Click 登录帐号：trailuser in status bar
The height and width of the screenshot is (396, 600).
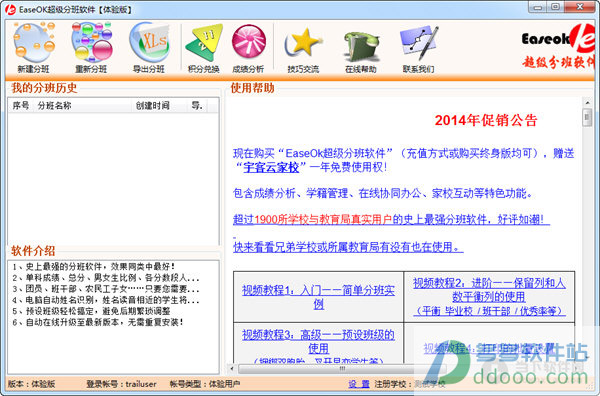121,384
